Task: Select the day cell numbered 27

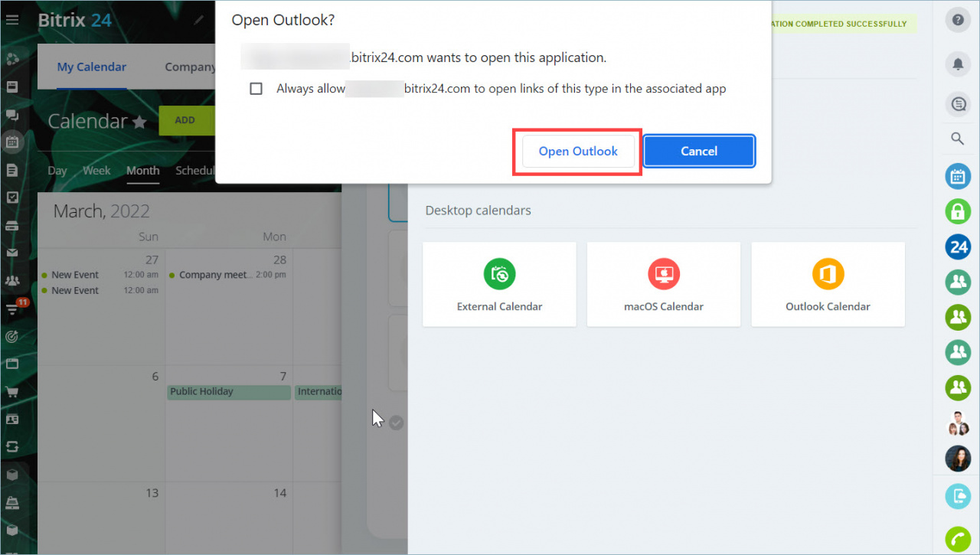Action: tap(101, 307)
